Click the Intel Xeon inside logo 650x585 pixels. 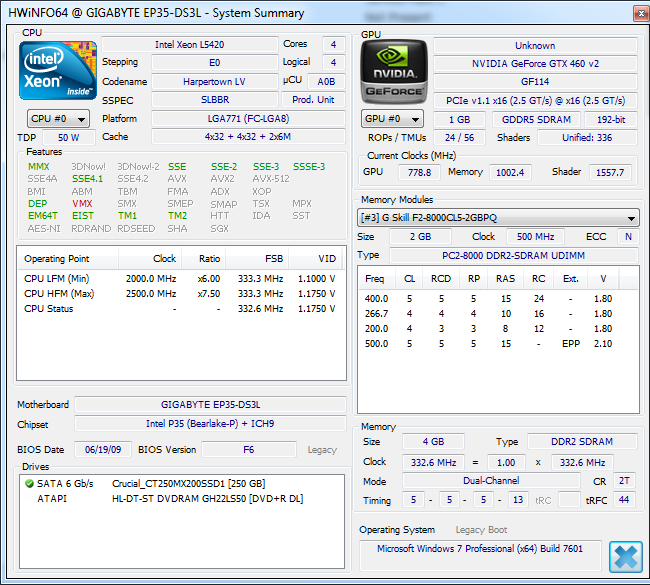coord(58,70)
